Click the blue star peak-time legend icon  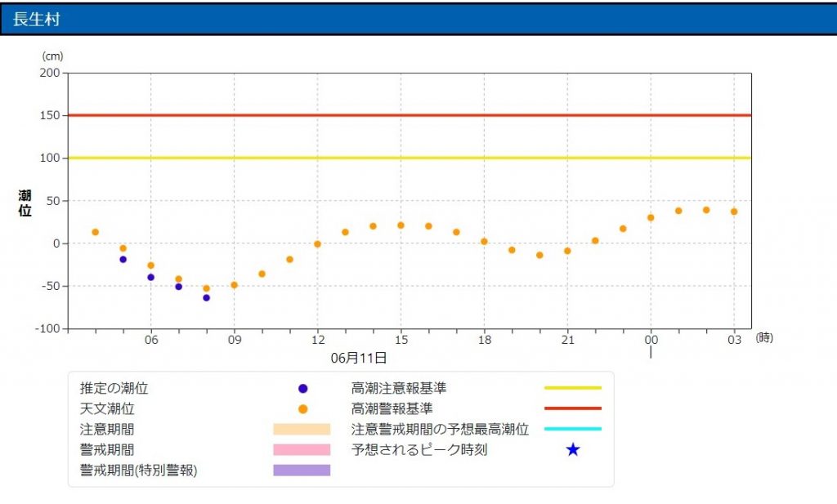click(x=573, y=449)
